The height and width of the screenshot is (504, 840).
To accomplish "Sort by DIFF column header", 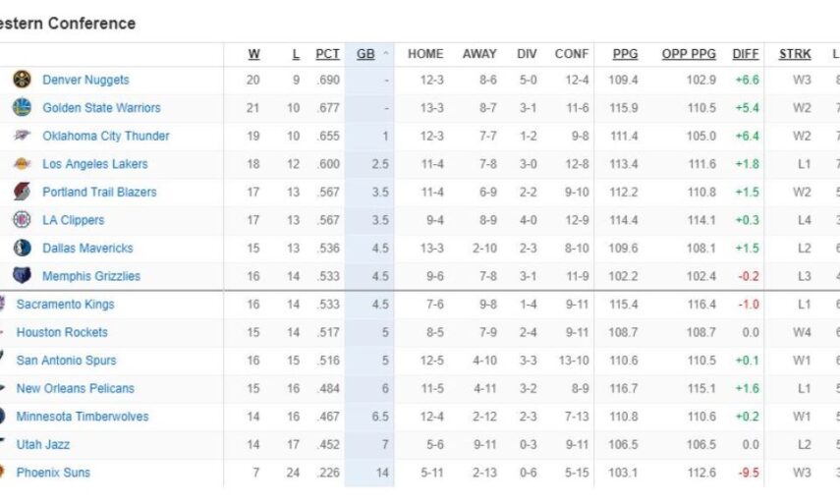I will tap(746, 54).
